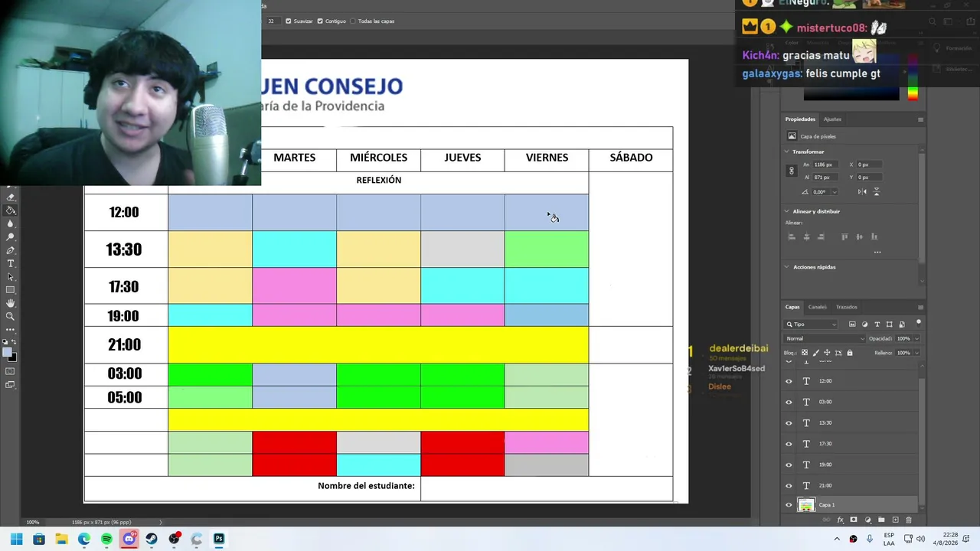
Task: Lock transparent pixels
Action: tap(804, 353)
